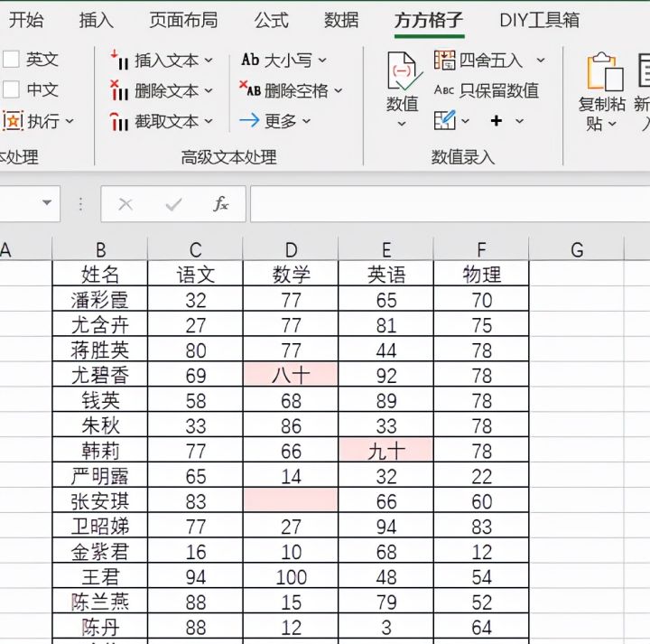Click the empty pink cell in 张安琪 row
This screenshot has width=650, height=644.
point(291,500)
